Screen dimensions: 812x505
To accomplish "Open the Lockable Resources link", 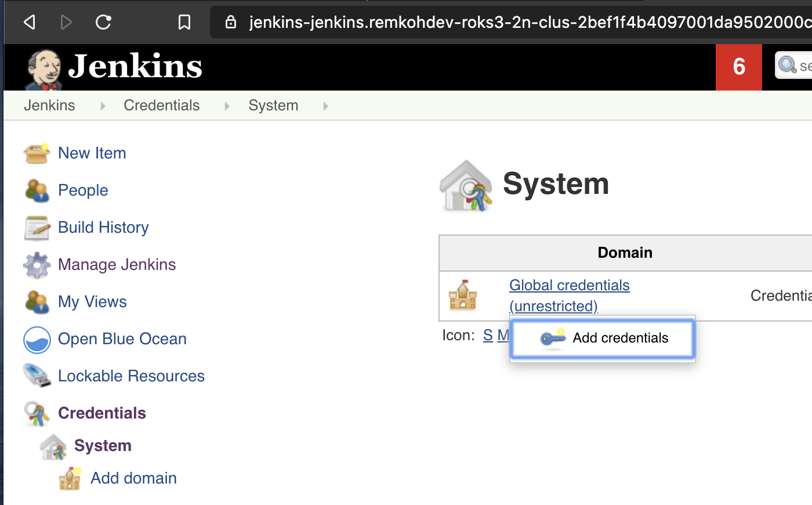I will [131, 376].
